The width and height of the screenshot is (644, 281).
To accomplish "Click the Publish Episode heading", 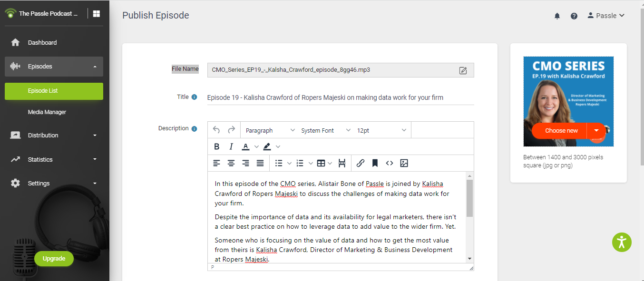I will click(156, 15).
